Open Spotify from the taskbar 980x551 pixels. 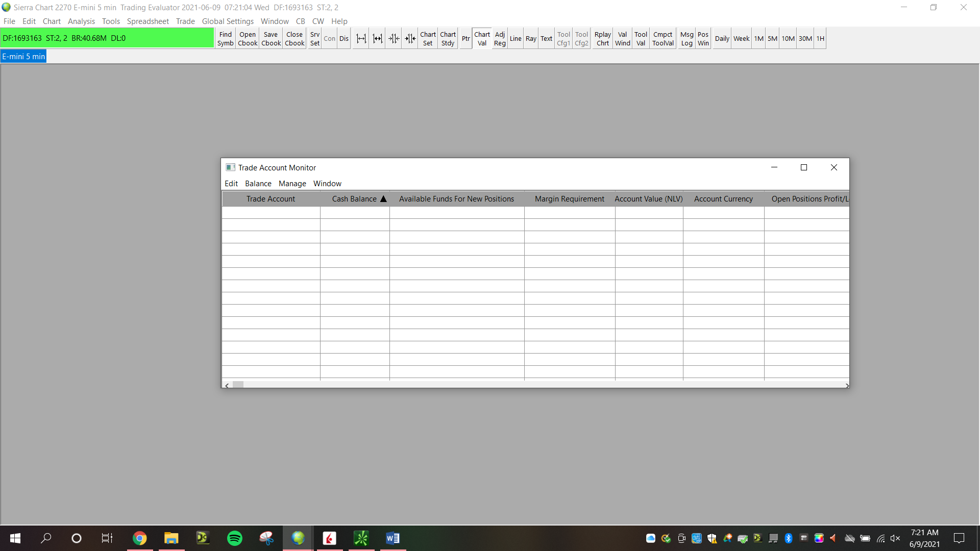tap(235, 538)
